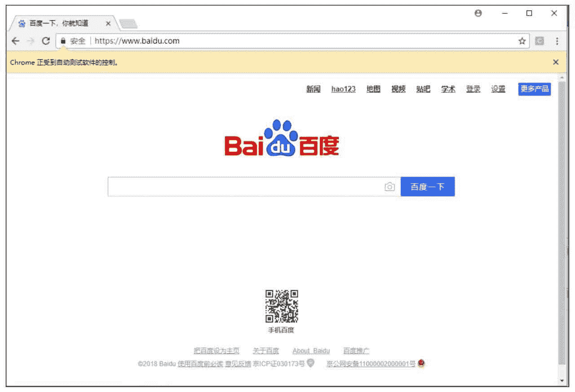This screenshot has width=575, height=392.
Task: Click the secure padlock icon
Action: click(63, 41)
